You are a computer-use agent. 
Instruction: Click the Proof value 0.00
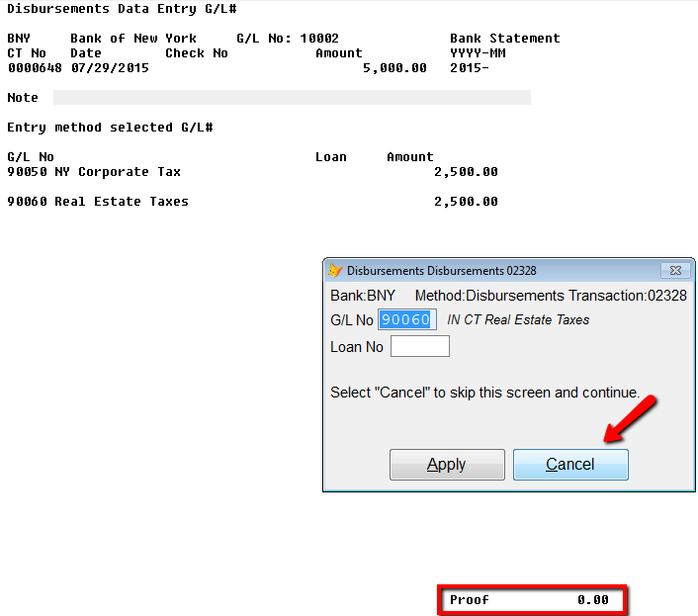click(593, 600)
